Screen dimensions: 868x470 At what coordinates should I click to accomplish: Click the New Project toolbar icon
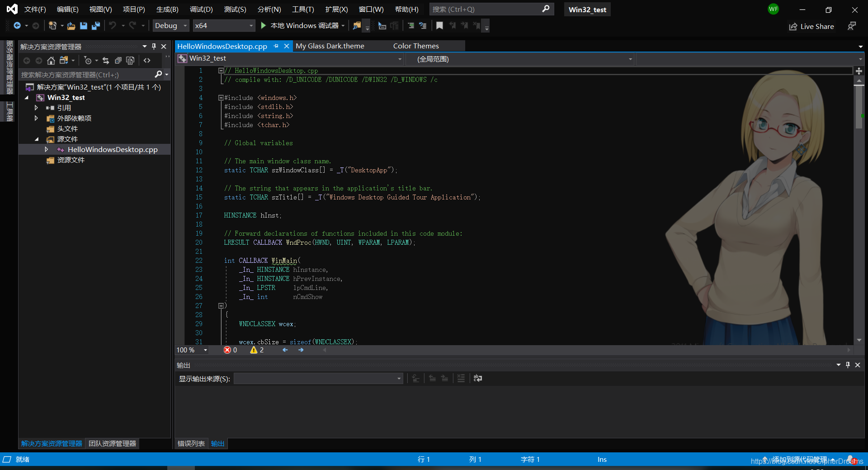(x=53, y=26)
